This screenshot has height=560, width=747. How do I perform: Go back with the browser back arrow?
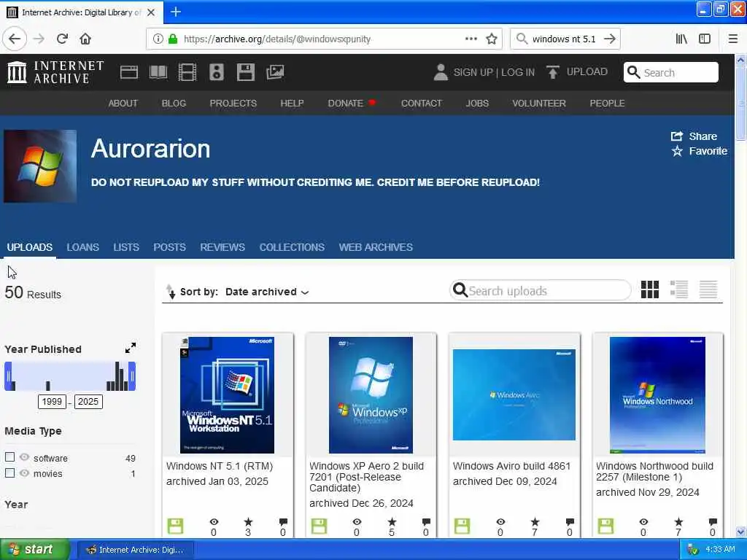point(15,39)
